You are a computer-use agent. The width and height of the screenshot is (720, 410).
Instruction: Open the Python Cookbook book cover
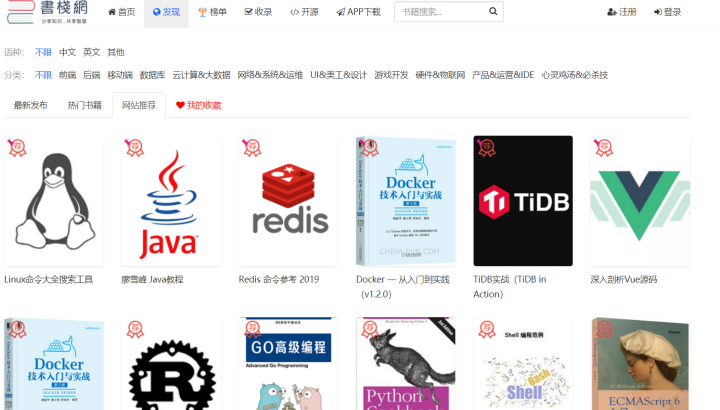(406, 364)
